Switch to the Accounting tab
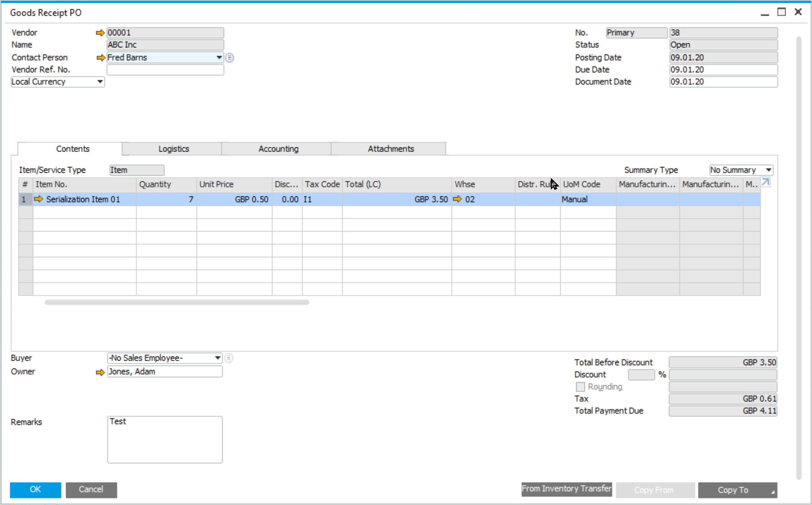Image resolution: width=812 pixels, height=505 pixels. [277, 148]
